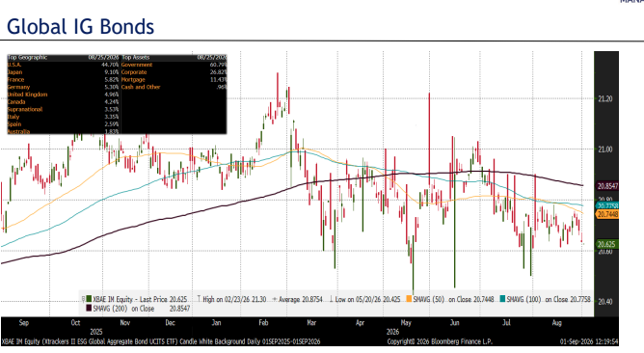
Task: Select the Australia 1.83% row
Action: [64, 131]
